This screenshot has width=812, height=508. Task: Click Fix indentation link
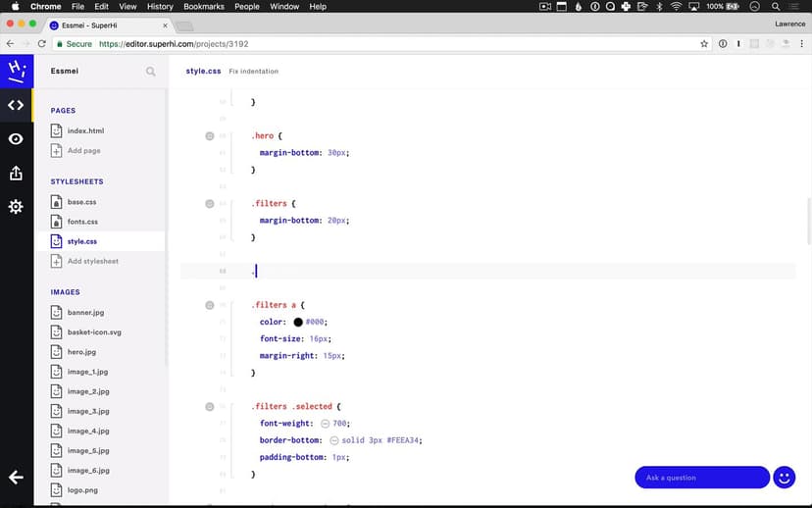pos(253,72)
